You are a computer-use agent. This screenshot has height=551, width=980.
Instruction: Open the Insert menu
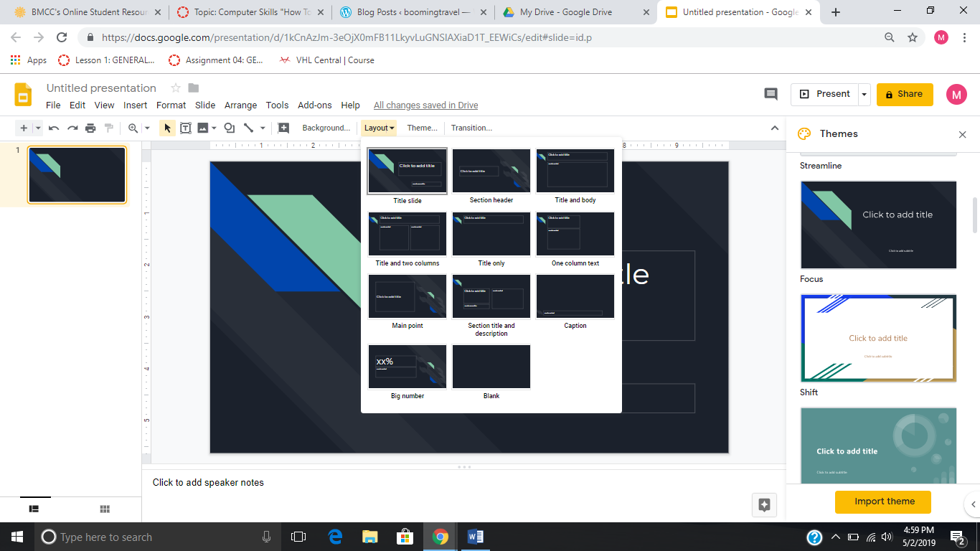tap(135, 105)
